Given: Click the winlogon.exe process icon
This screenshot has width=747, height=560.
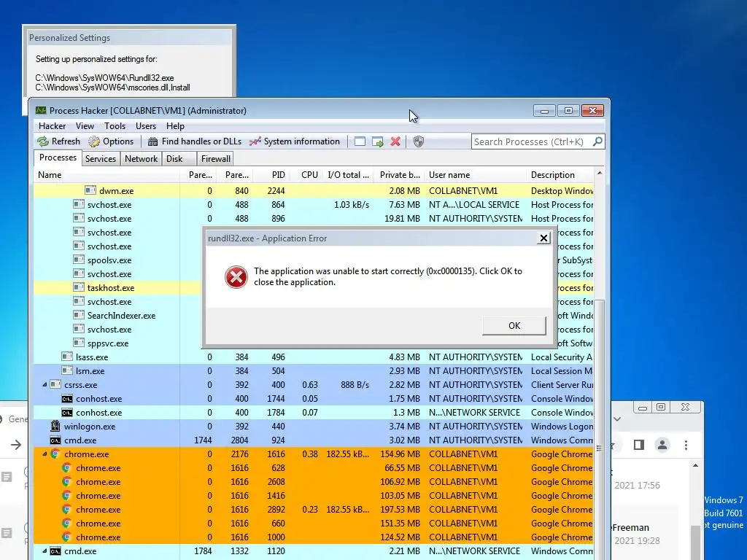Looking at the screenshot, I should 55,426.
